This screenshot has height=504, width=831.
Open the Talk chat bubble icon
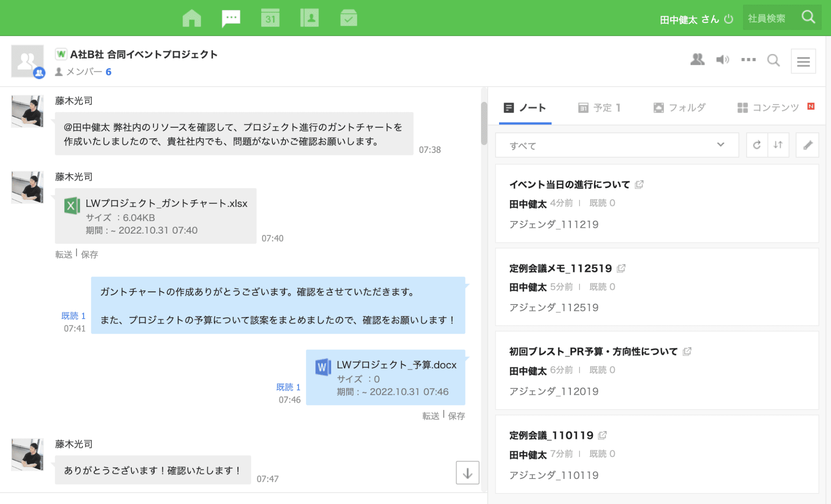point(231,18)
